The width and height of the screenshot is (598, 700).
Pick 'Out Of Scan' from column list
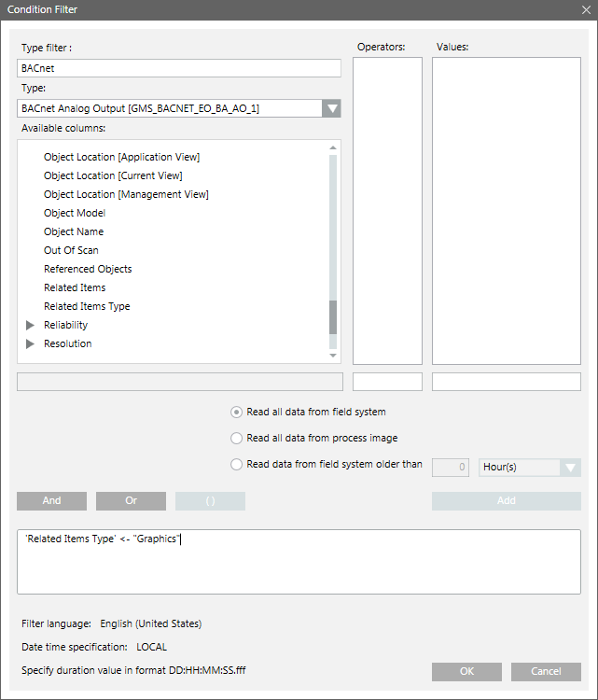[71, 250]
